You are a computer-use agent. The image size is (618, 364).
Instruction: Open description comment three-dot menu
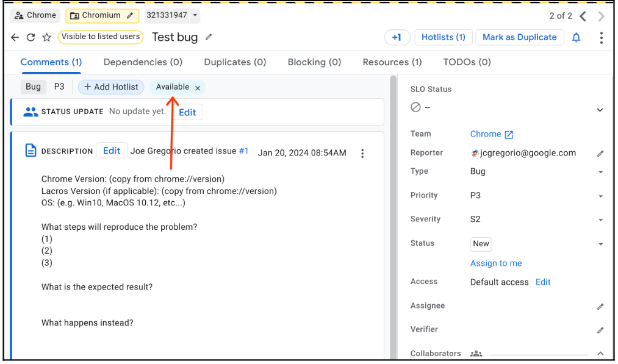coord(362,153)
